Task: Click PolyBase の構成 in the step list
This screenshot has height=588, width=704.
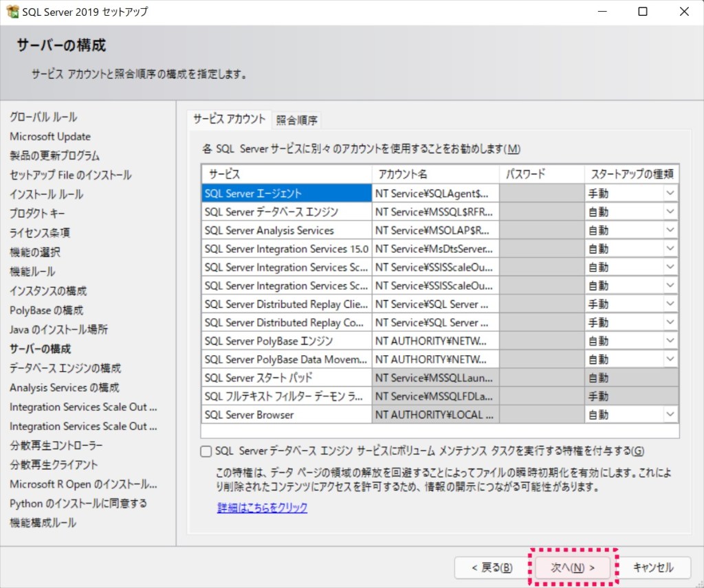Action: (47, 310)
